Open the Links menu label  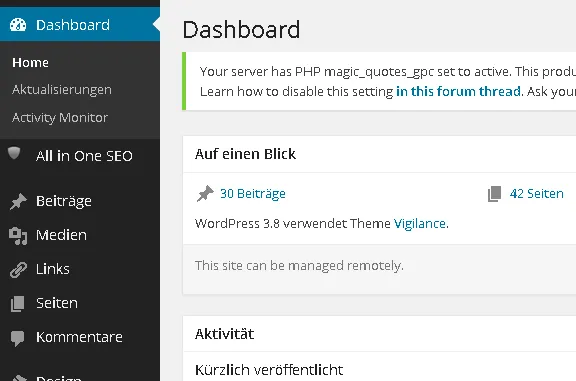pos(53,269)
